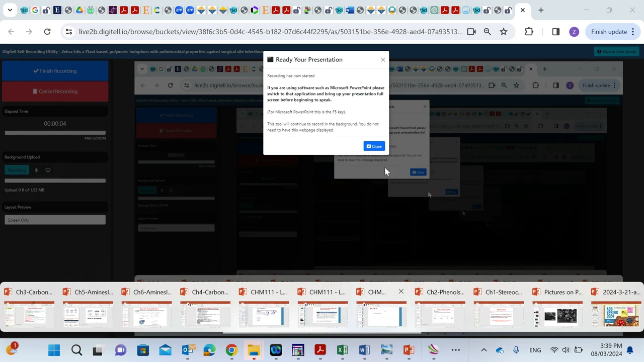Click the Recording status toggle button
The image size is (644, 362).
coord(17,170)
